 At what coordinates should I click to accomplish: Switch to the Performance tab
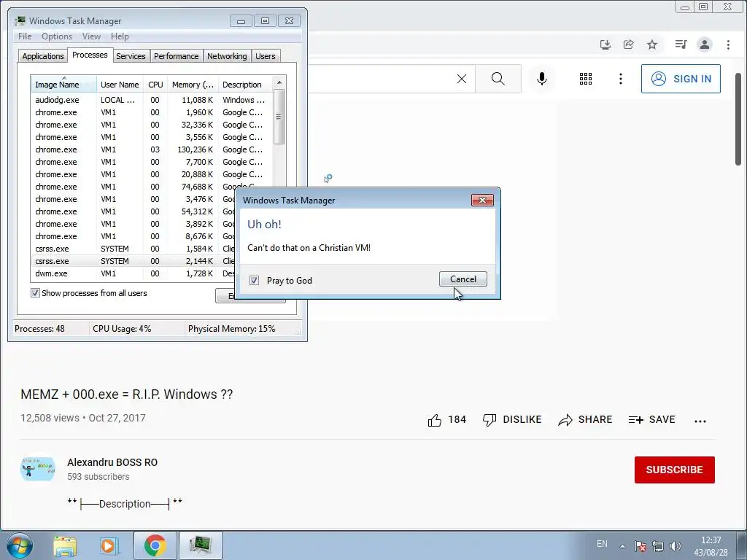(177, 56)
